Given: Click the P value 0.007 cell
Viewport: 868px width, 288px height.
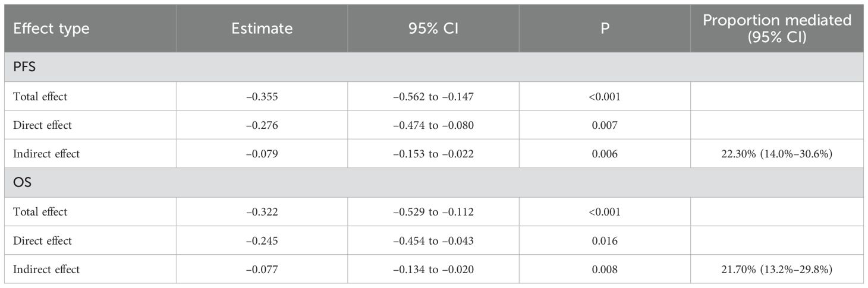Looking at the screenshot, I should point(605,125).
